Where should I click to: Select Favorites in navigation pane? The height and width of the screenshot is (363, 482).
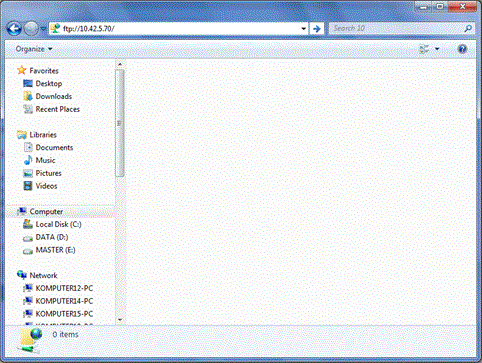tap(44, 71)
